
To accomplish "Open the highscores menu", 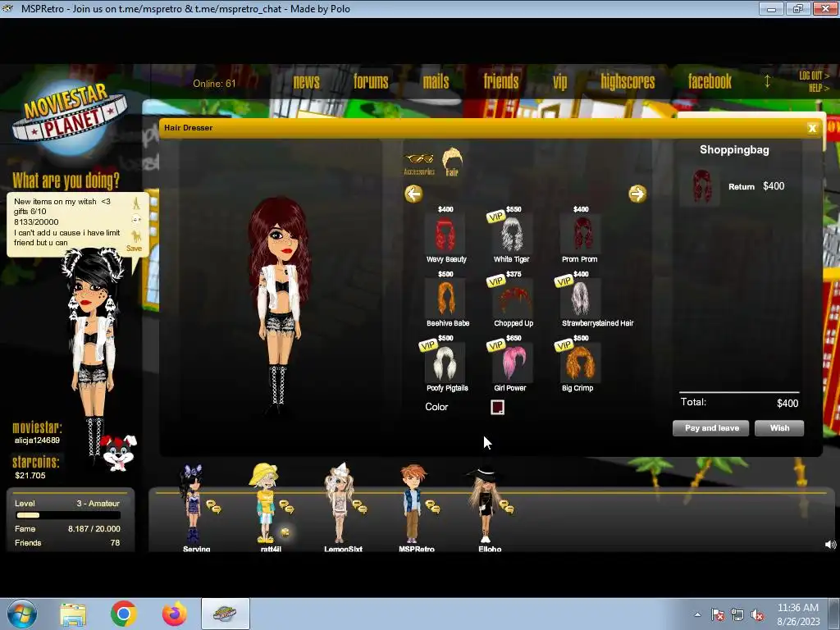I will tap(628, 81).
